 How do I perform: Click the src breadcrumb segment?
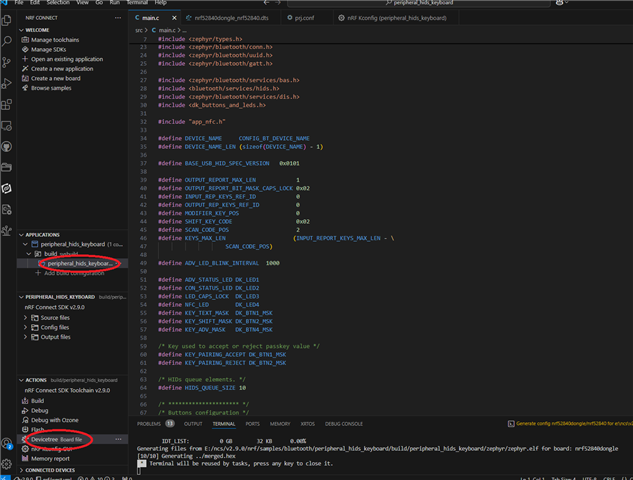(x=138, y=30)
